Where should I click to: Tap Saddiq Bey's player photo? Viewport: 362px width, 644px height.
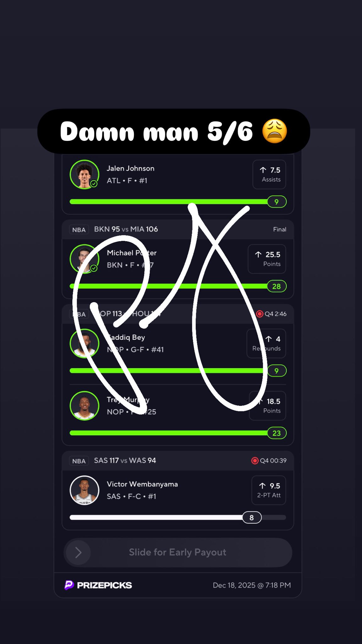(84, 343)
